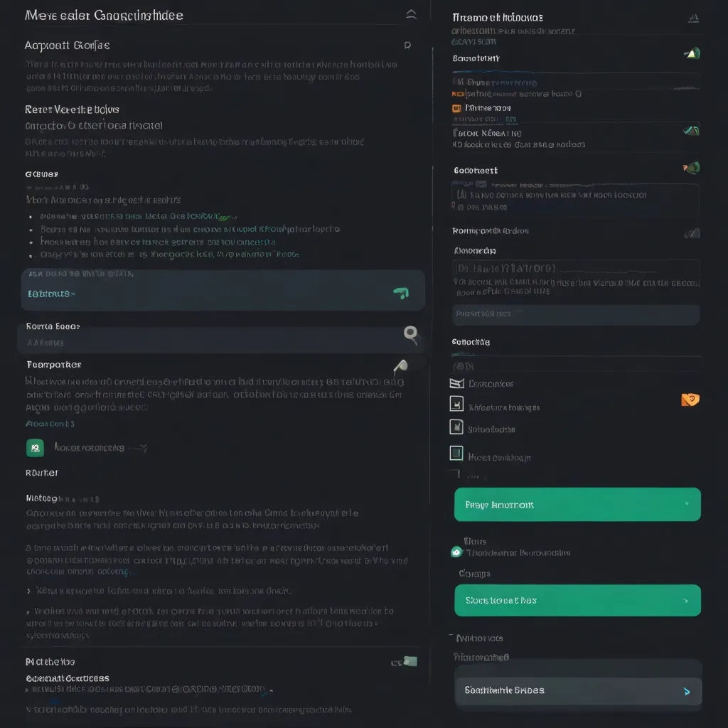Toggle the grey disabled switch in right panel

tap(692, 232)
